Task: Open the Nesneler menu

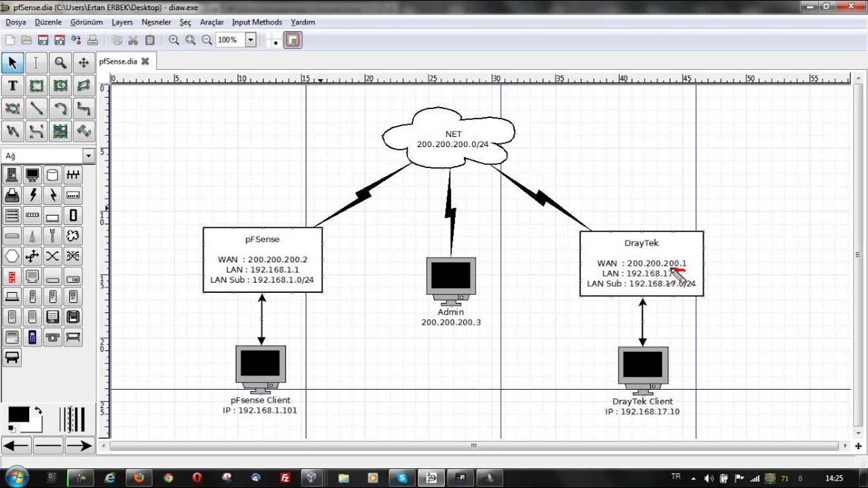Action: coord(156,22)
